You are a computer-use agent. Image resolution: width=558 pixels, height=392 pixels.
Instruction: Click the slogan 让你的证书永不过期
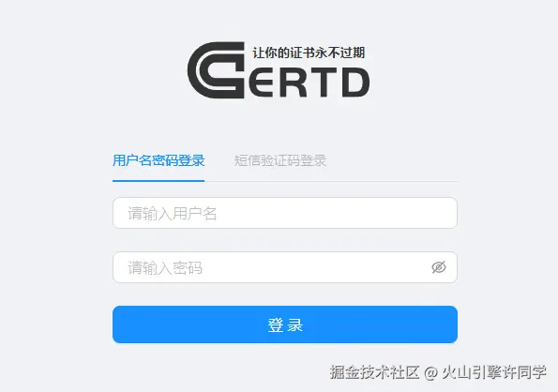309,53
